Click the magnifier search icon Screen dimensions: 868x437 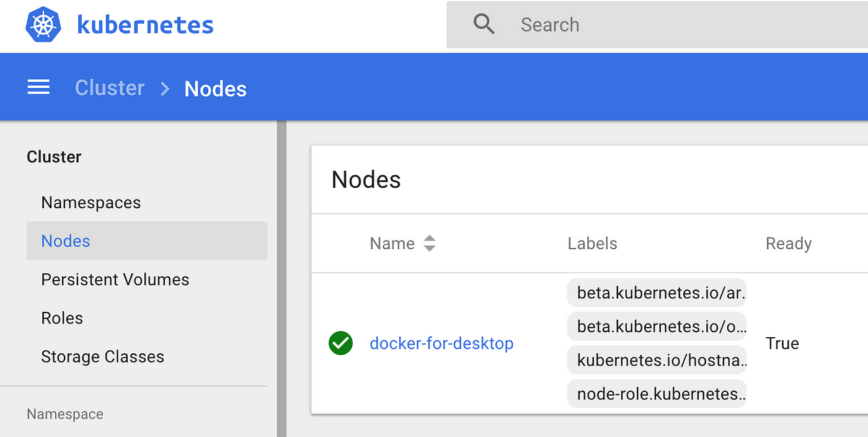tap(484, 24)
